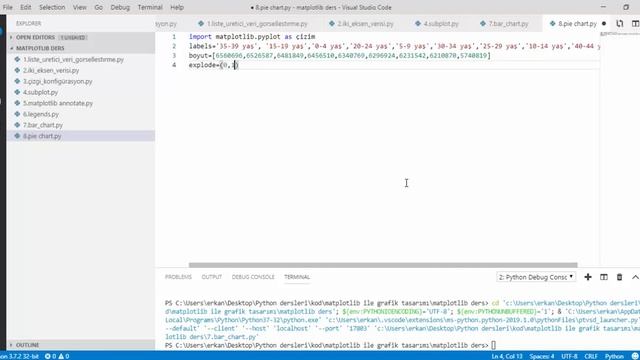Click the editor's horizontal scrollbar

[383, 265]
